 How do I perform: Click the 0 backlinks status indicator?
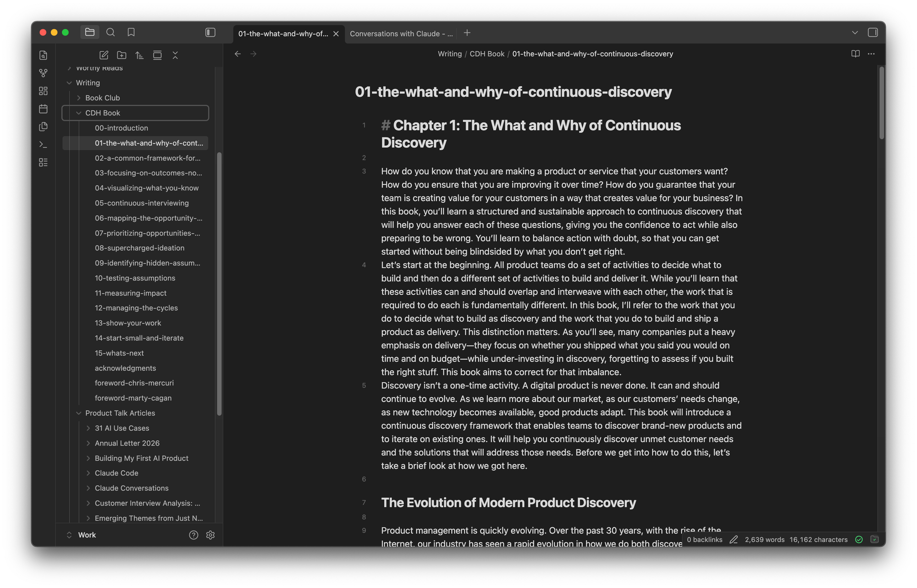pos(704,539)
